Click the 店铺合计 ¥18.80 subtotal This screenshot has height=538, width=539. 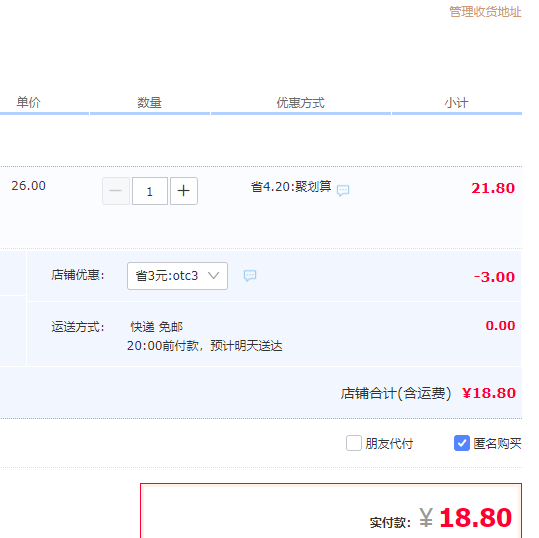(x=489, y=393)
